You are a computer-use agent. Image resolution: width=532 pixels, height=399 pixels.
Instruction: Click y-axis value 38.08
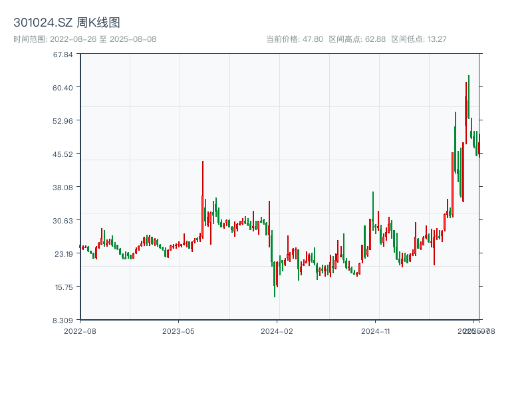(63, 188)
